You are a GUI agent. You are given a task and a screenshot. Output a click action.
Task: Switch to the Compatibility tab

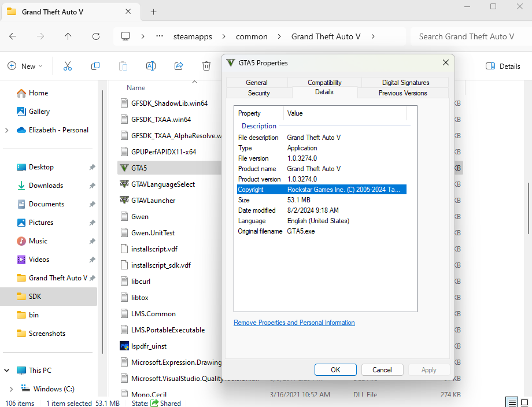click(324, 83)
